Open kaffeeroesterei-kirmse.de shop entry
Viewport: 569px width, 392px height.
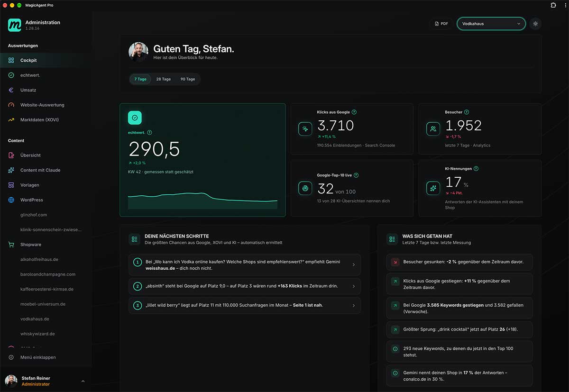pyautogui.click(x=47, y=289)
